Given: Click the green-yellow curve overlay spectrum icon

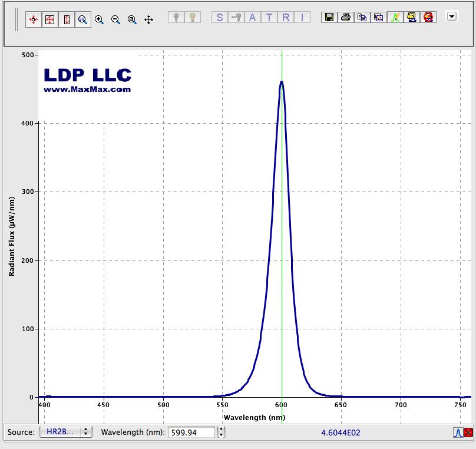Looking at the screenshot, I should click(x=395, y=17).
